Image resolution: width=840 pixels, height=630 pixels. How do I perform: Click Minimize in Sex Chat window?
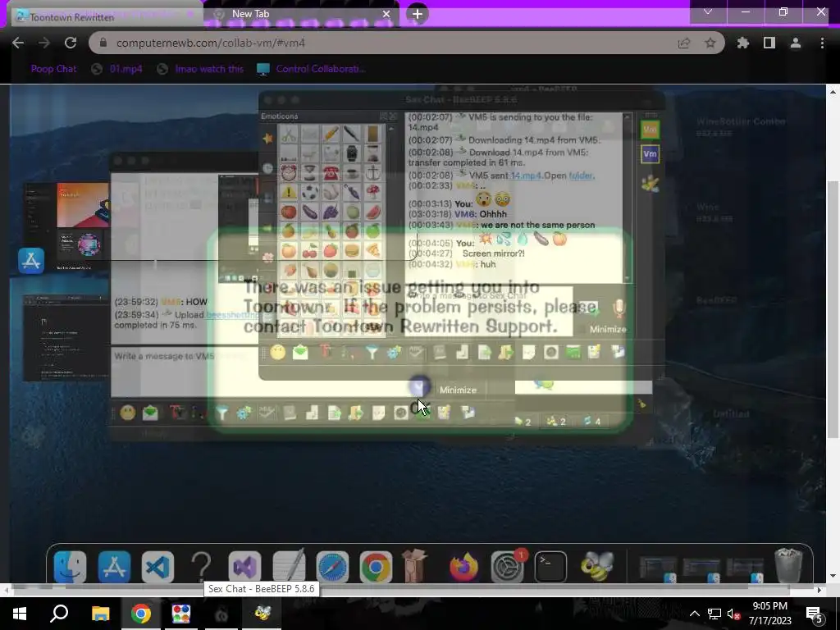click(x=608, y=330)
